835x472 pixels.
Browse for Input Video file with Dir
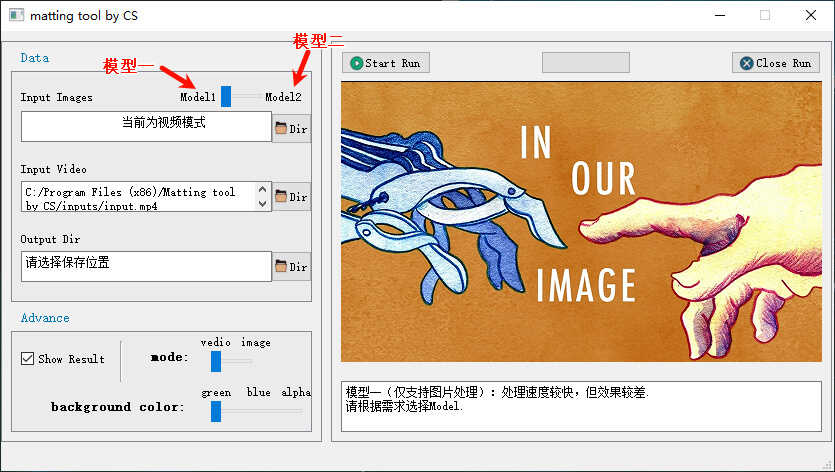[x=291, y=197]
